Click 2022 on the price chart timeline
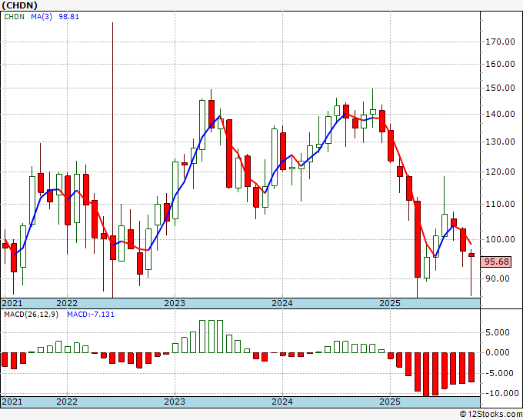Image resolution: width=523 pixels, height=420 pixels. pyautogui.click(x=67, y=303)
